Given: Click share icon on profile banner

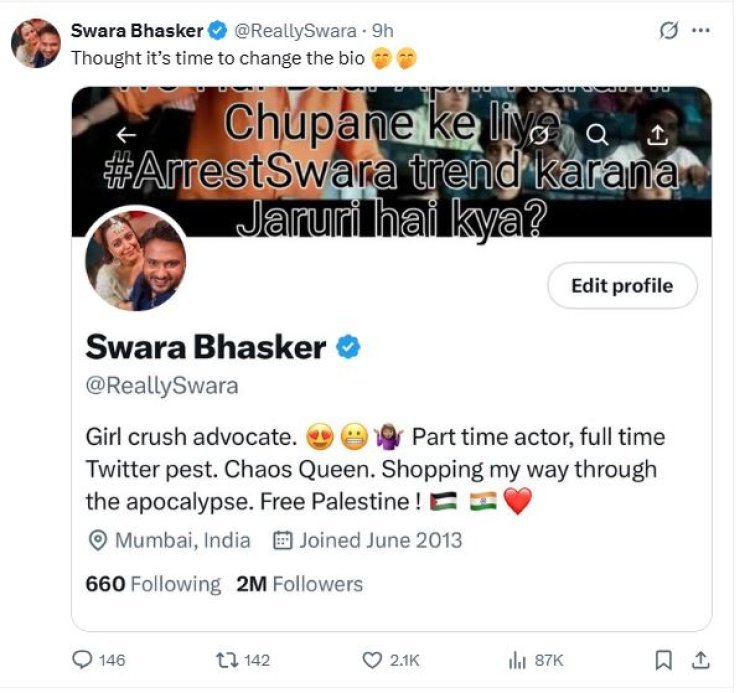Looking at the screenshot, I should tap(658, 135).
